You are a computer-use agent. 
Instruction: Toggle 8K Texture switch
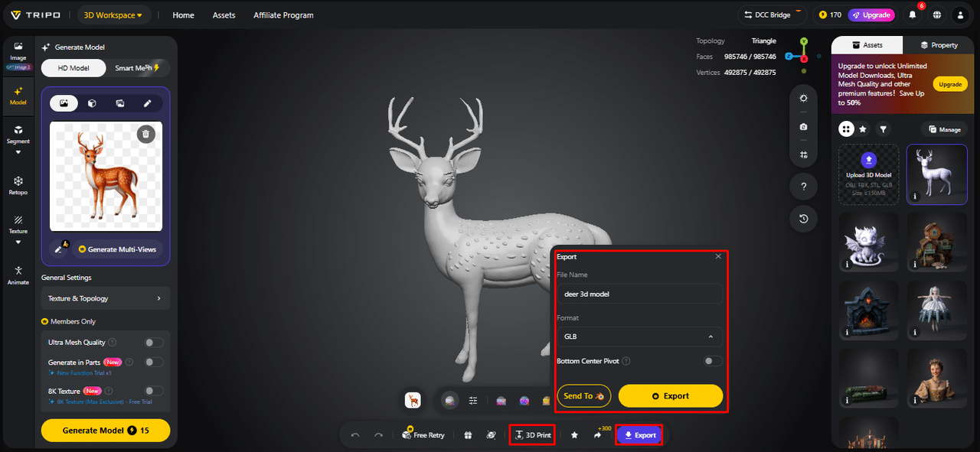click(x=154, y=391)
